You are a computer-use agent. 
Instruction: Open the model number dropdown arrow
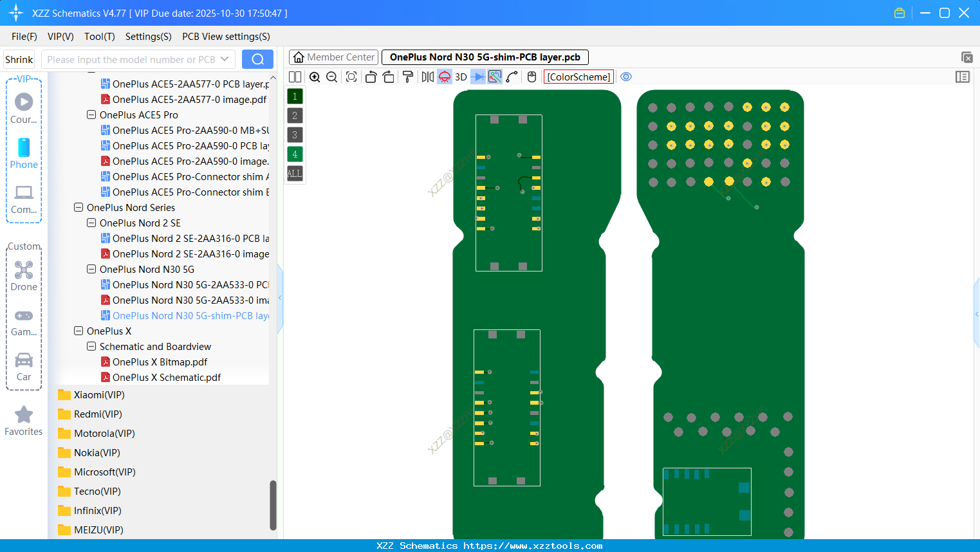pos(223,59)
